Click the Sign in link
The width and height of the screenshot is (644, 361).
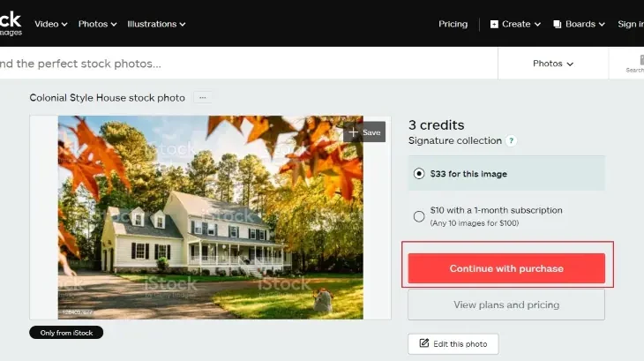(x=631, y=24)
